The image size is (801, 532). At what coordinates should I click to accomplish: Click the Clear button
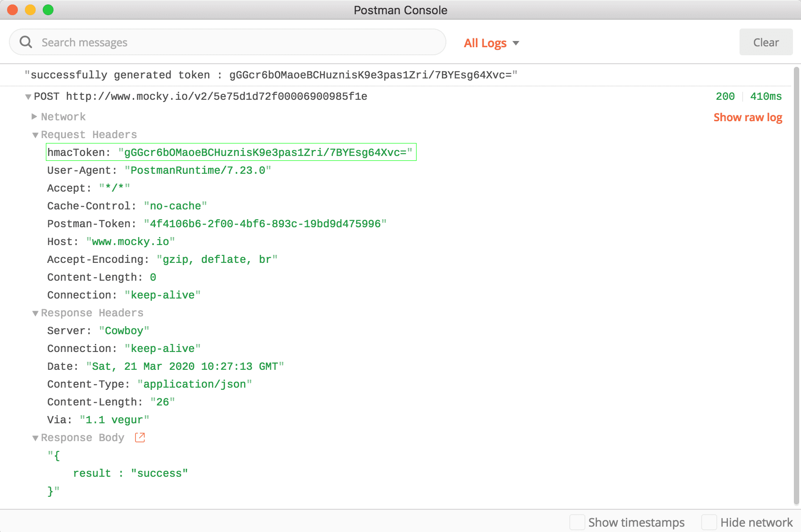(766, 42)
